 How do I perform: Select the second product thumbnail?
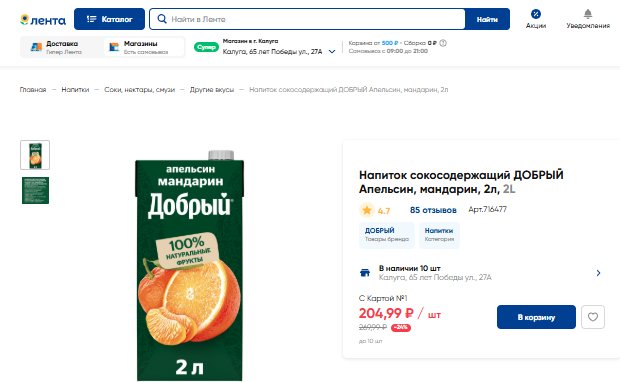pos(35,191)
